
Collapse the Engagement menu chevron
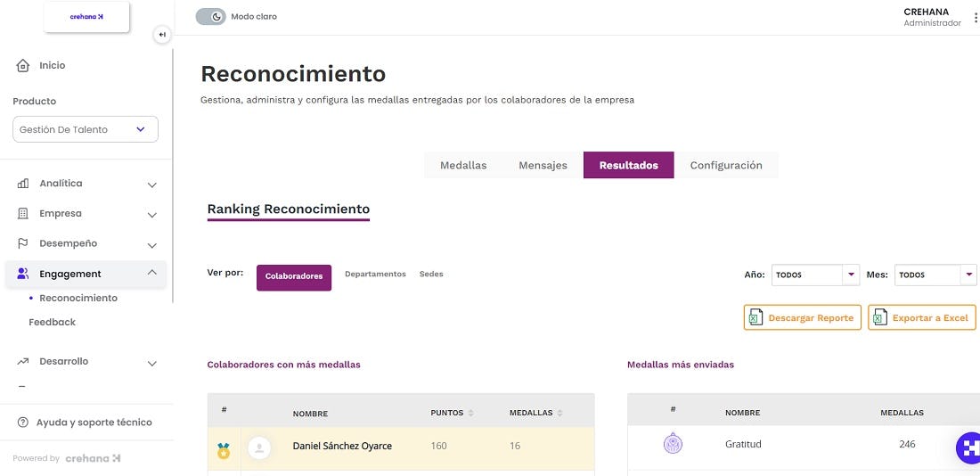tap(151, 272)
